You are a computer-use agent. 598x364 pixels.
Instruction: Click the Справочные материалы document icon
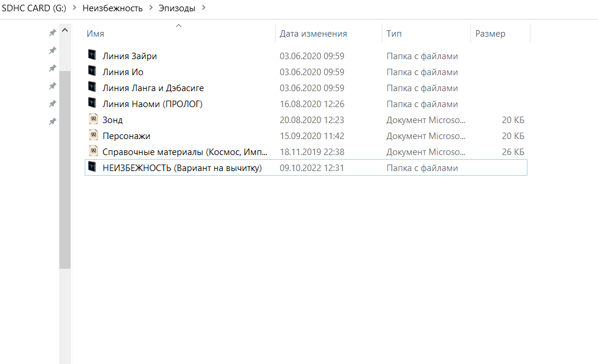[x=94, y=151]
